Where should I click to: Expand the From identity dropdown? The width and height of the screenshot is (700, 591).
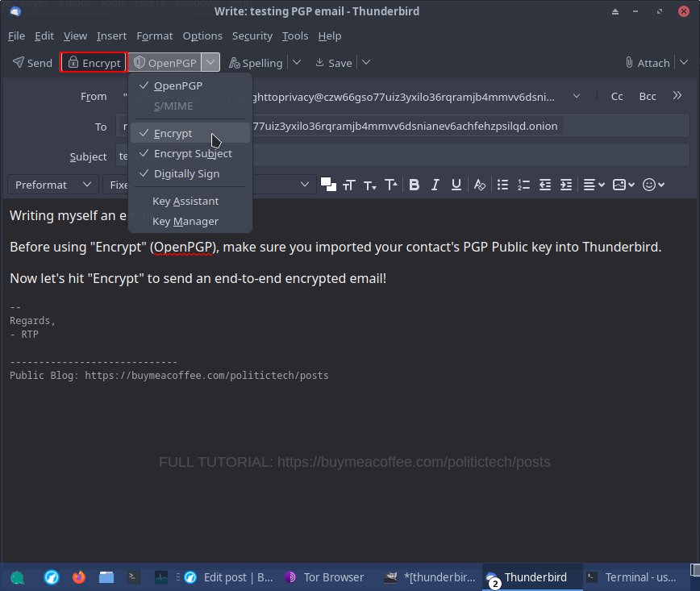577,97
